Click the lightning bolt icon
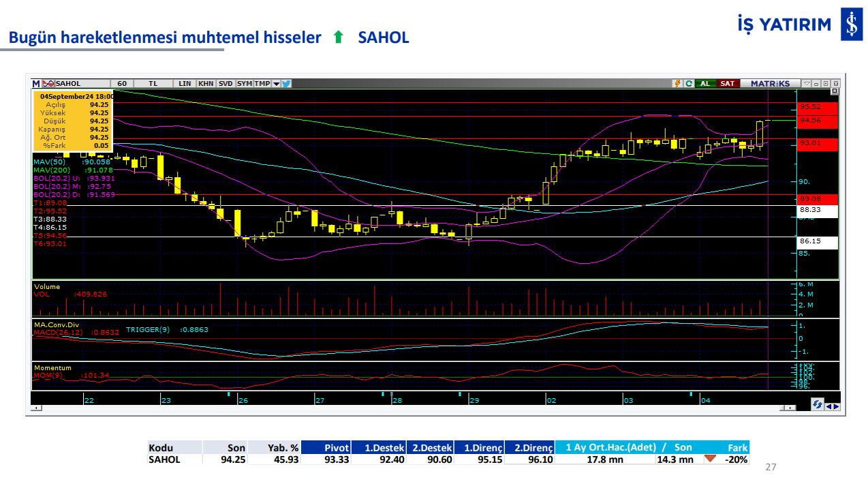The height and width of the screenshot is (484, 868). 677,83
